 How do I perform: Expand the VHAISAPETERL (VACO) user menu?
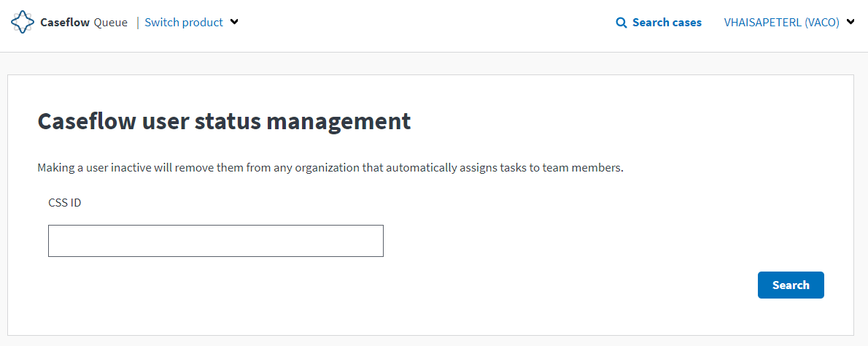(x=790, y=22)
